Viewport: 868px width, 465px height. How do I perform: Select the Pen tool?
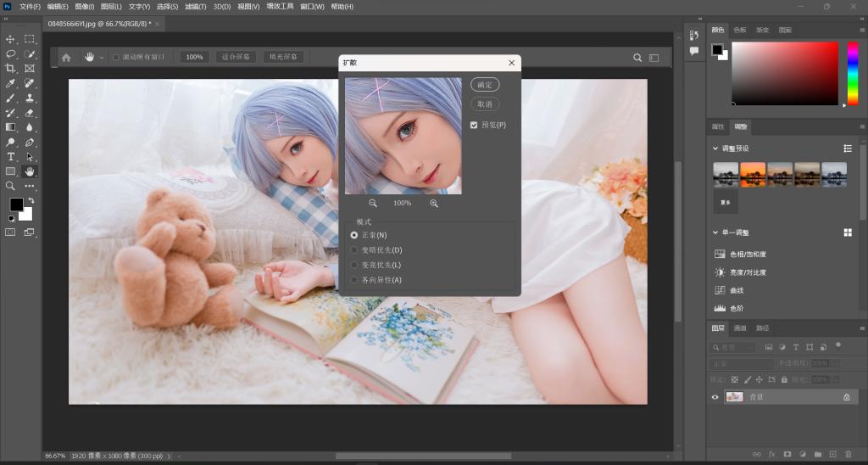30,143
